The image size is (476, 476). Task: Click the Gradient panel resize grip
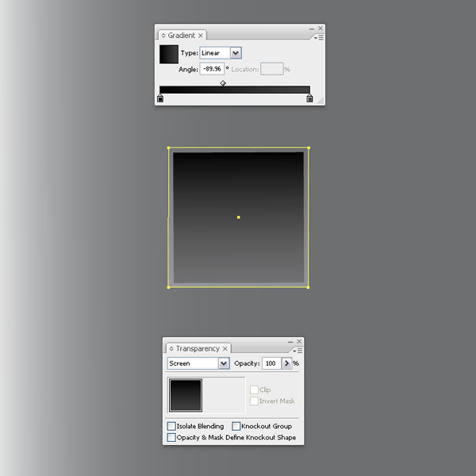click(321, 101)
